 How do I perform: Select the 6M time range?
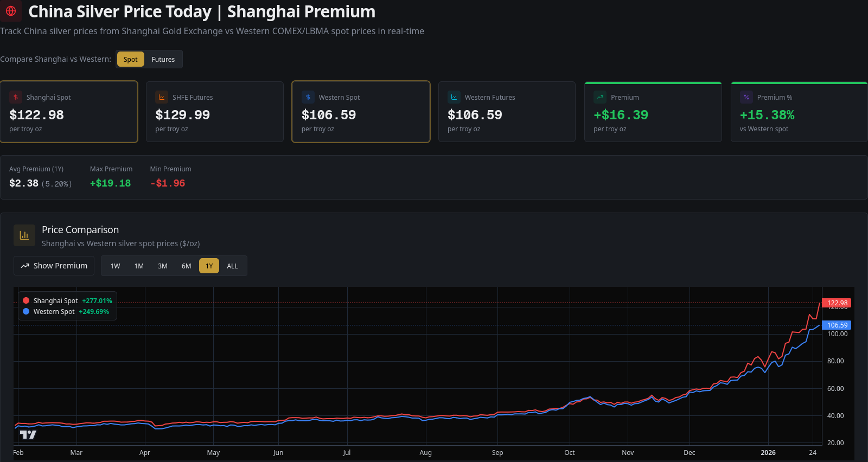click(x=187, y=266)
